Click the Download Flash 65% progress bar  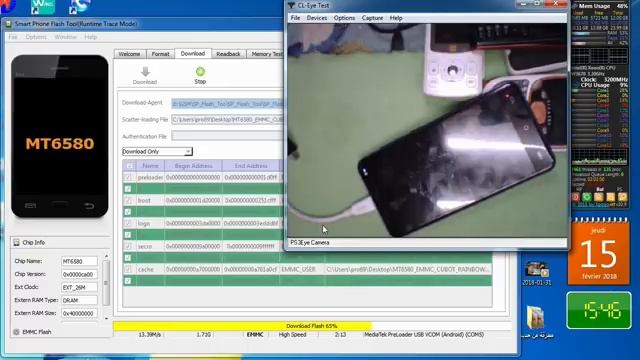312,326
